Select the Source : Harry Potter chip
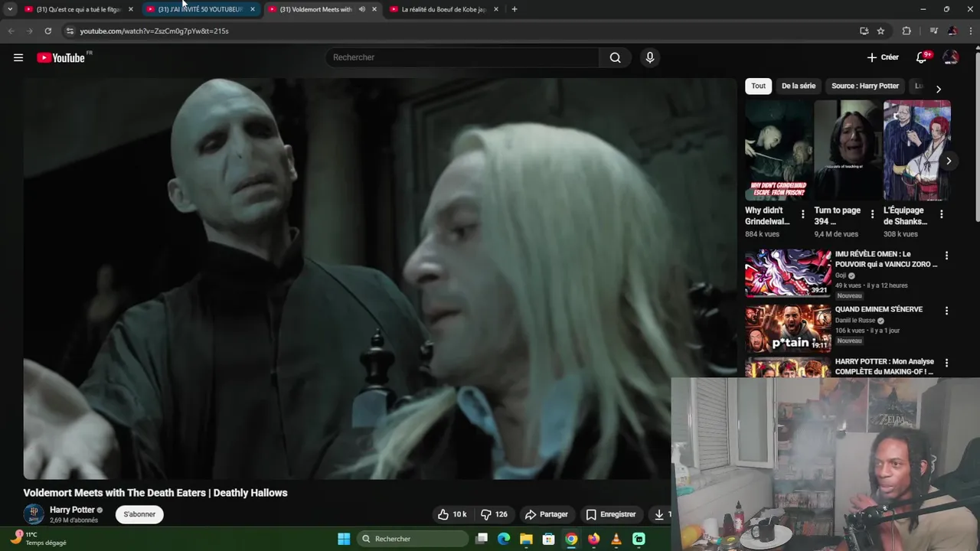980x551 pixels. (x=865, y=86)
